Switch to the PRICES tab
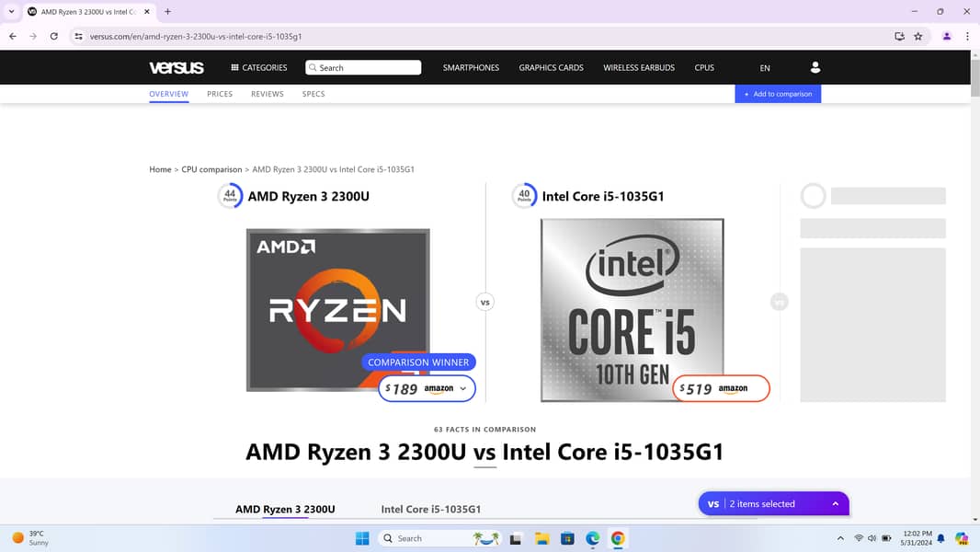The width and height of the screenshot is (980, 552). 220,94
